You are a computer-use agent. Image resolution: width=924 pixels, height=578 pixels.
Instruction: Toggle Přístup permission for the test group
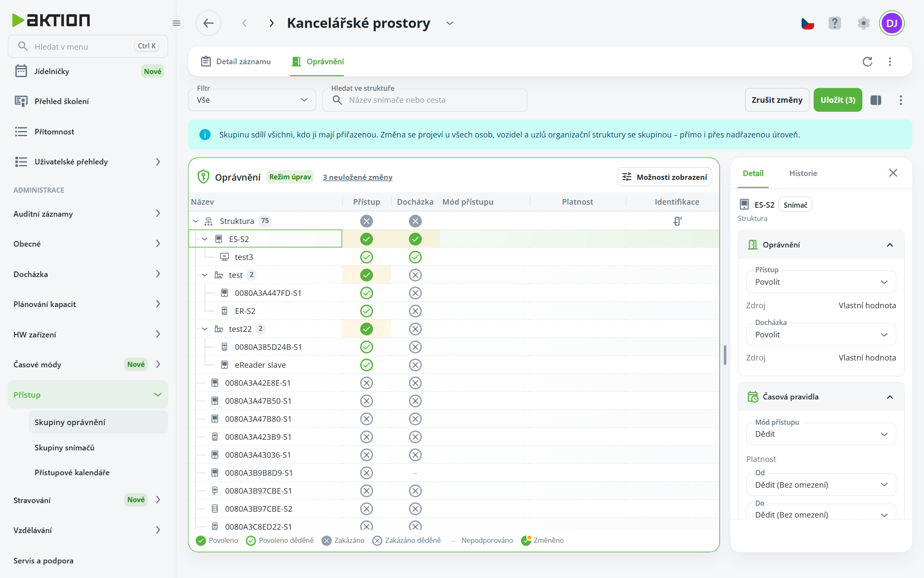coord(366,275)
